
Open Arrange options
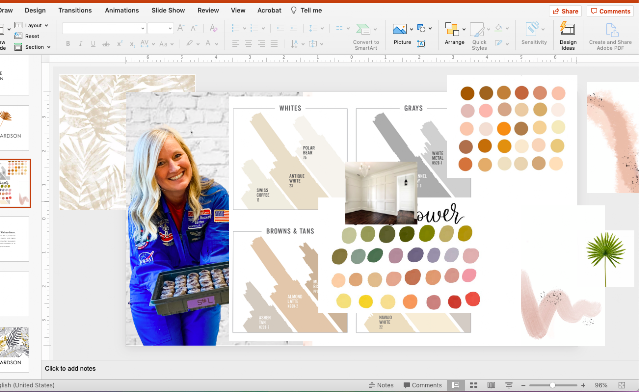454,34
